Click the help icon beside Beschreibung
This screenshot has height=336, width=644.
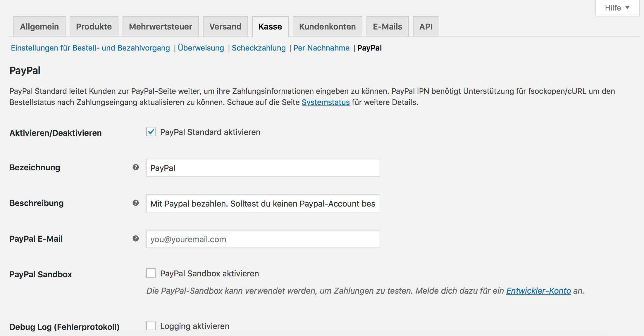point(135,203)
